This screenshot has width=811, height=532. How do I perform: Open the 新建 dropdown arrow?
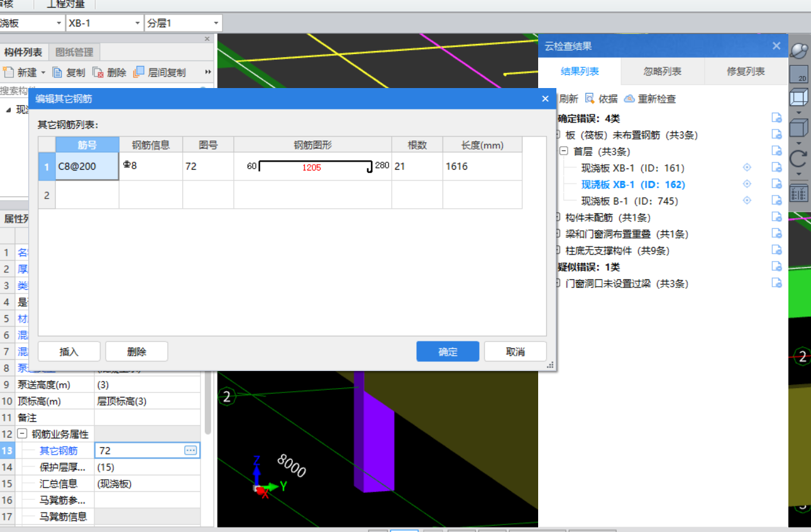[43, 73]
